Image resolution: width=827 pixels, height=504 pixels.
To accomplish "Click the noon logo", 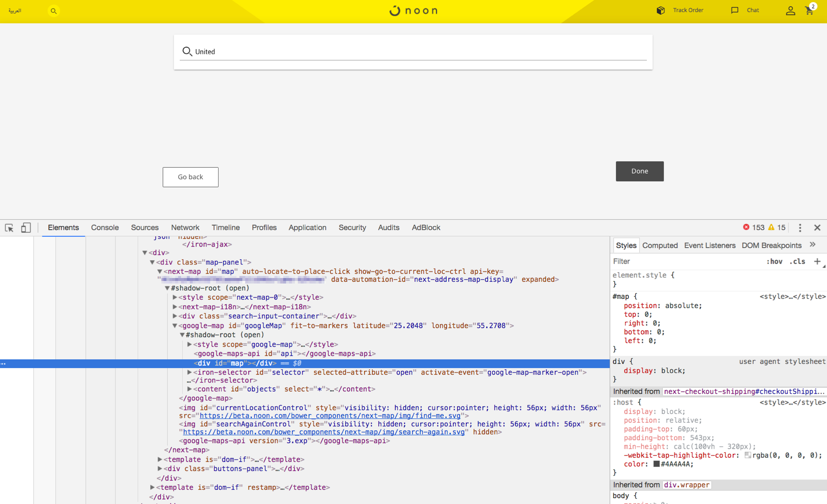I will click(413, 11).
